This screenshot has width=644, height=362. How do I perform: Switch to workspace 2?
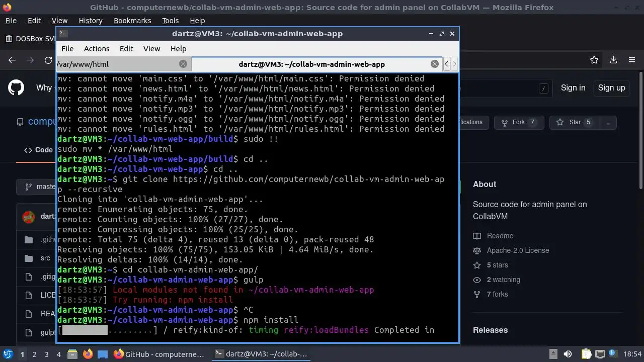[34, 354]
